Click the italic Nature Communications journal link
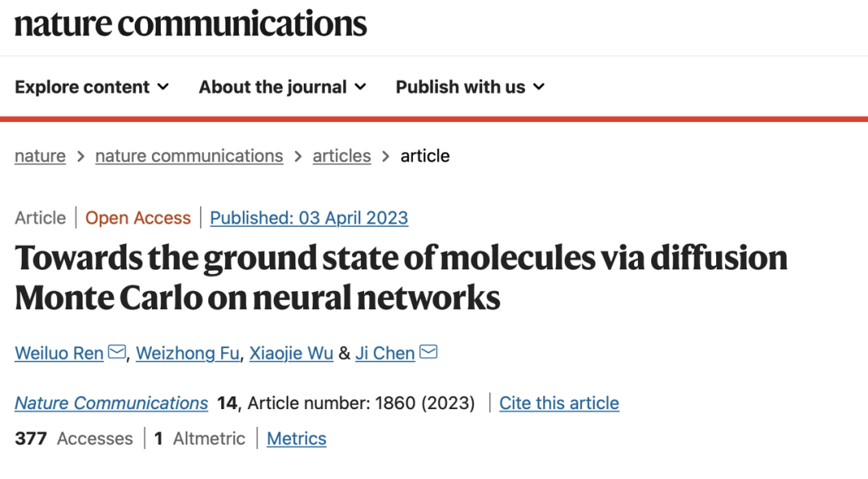 tap(111, 403)
